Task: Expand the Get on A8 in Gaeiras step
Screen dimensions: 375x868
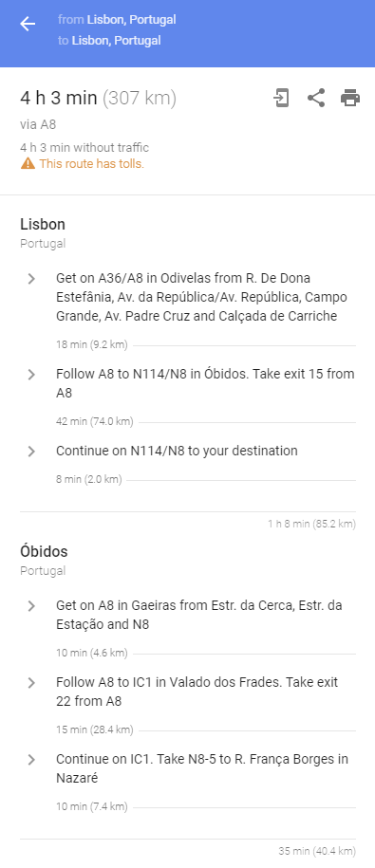Action: 31,606
